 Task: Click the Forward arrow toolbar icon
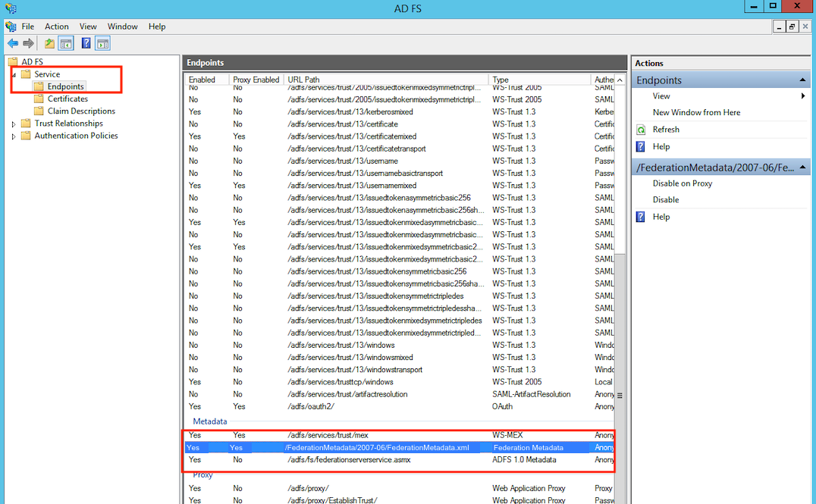click(x=29, y=43)
